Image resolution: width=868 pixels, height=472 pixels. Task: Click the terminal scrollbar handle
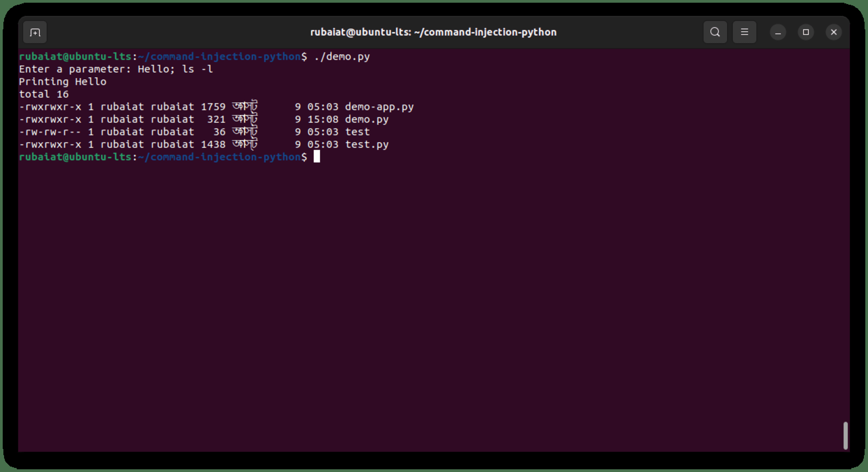pos(845,435)
